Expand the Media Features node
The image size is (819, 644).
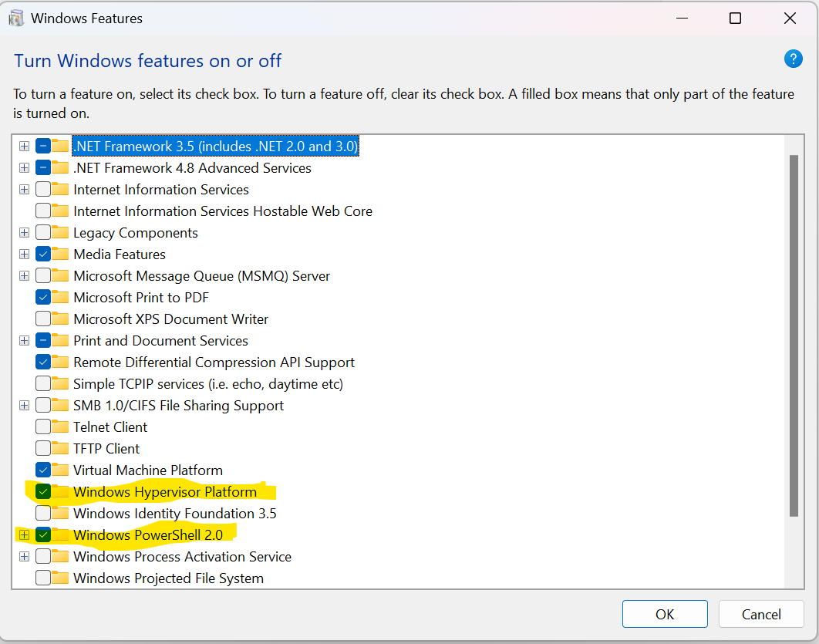pos(24,254)
